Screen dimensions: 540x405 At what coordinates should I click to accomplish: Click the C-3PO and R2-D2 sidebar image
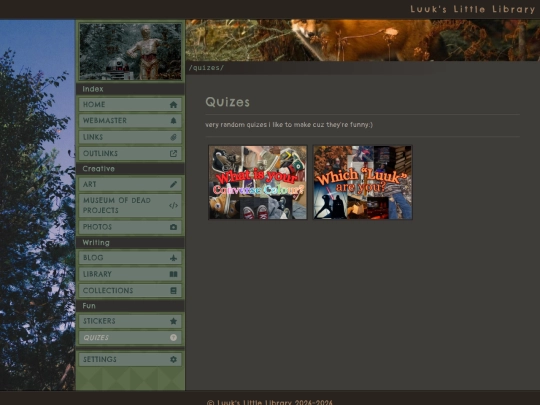[130, 52]
